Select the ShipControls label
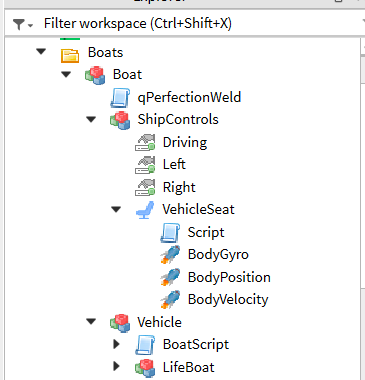The width and height of the screenshot is (365, 380). coord(178,120)
